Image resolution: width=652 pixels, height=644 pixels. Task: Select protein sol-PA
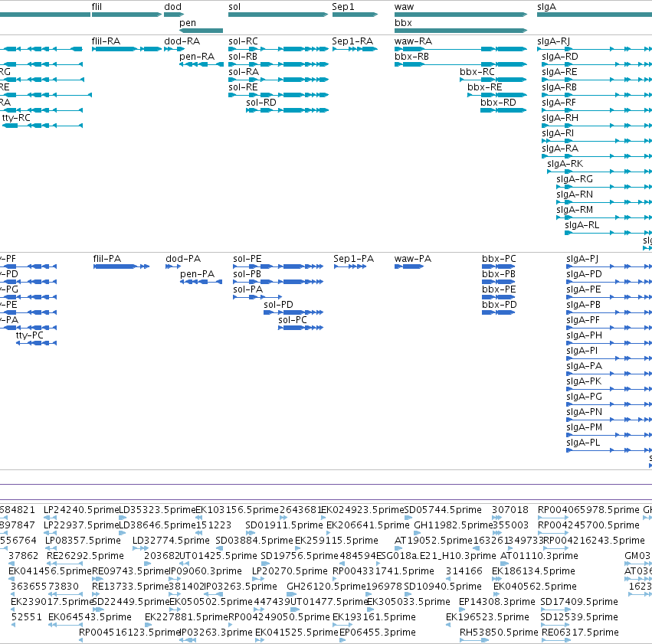pyautogui.click(x=257, y=297)
